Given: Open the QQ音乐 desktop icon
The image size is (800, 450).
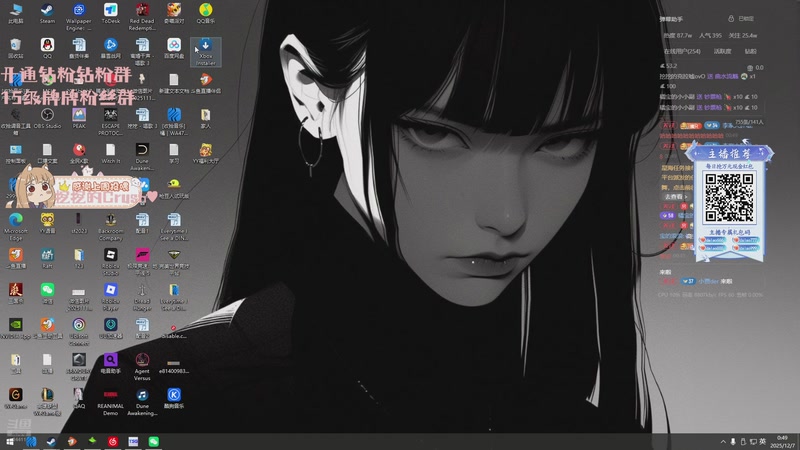Looking at the screenshot, I should [x=206, y=13].
